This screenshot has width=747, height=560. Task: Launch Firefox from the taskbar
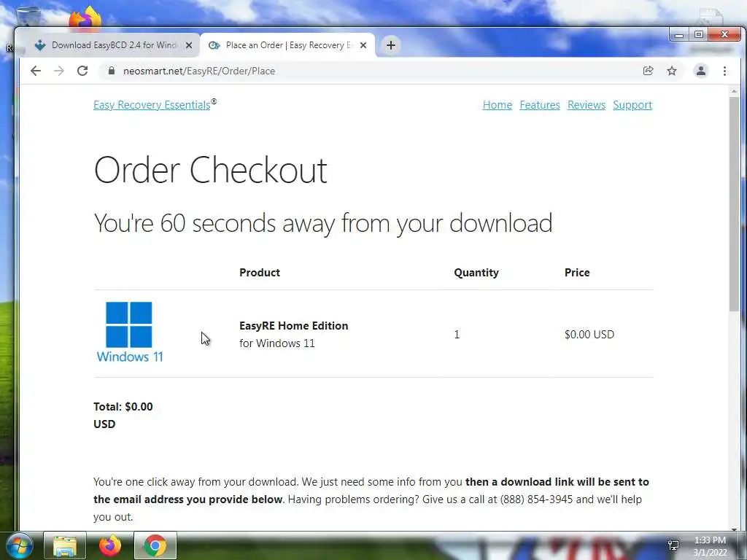[110, 545]
